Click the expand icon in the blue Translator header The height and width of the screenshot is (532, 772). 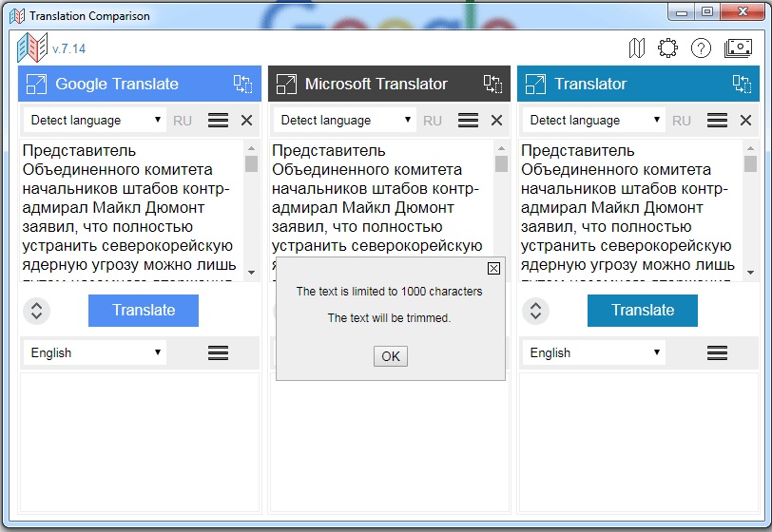[535, 84]
